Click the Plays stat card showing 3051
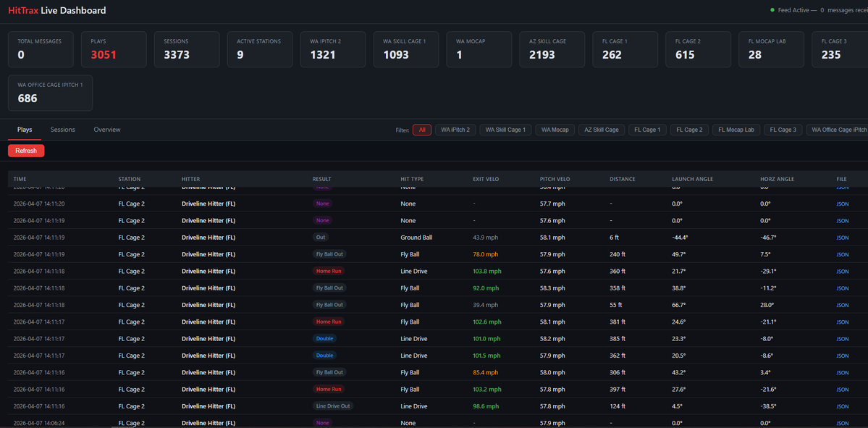This screenshot has width=868, height=428. coord(114,49)
